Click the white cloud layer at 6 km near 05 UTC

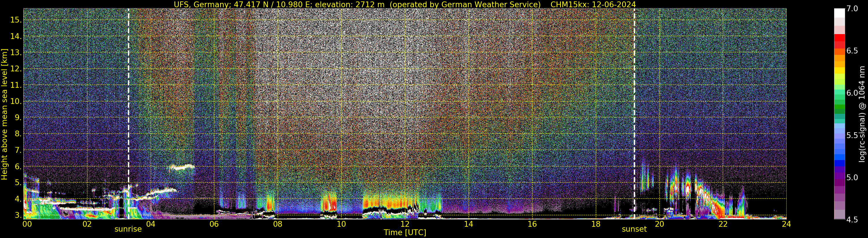(182, 167)
